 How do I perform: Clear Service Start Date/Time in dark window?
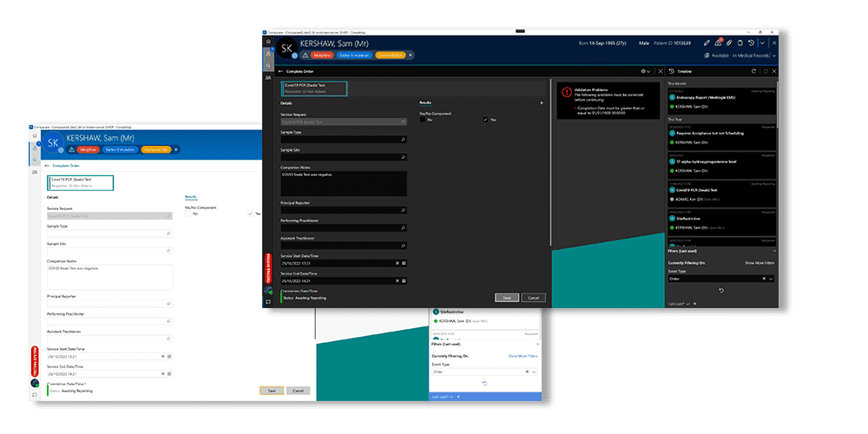click(x=397, y=263)
